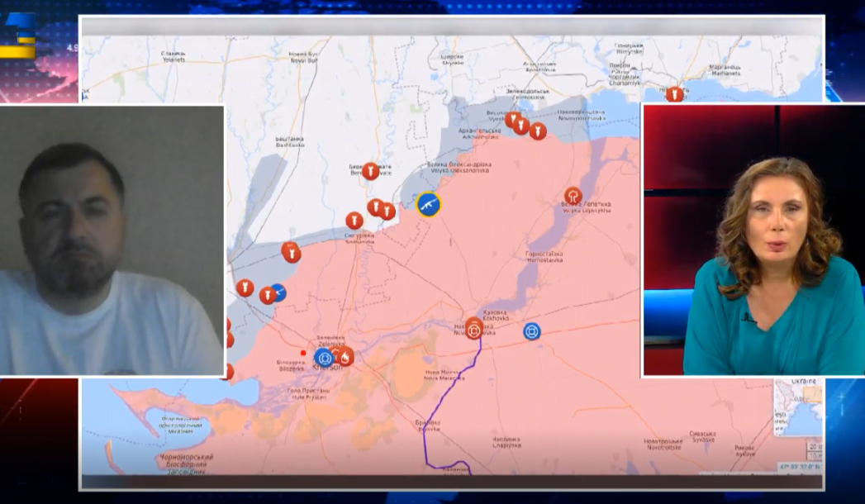865x504 pixels.
Task: Click the coordinates readout below the scale
Action: click(x=801, y=467)
